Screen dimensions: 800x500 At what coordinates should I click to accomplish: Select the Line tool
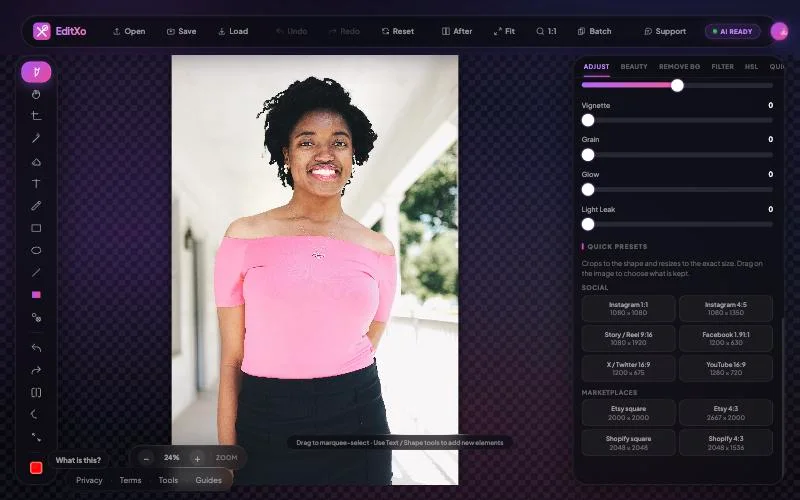(36, 272)
